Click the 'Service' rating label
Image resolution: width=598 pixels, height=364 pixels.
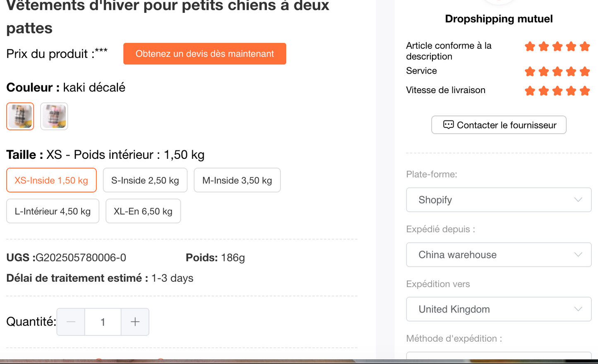[x=421, y=71]
